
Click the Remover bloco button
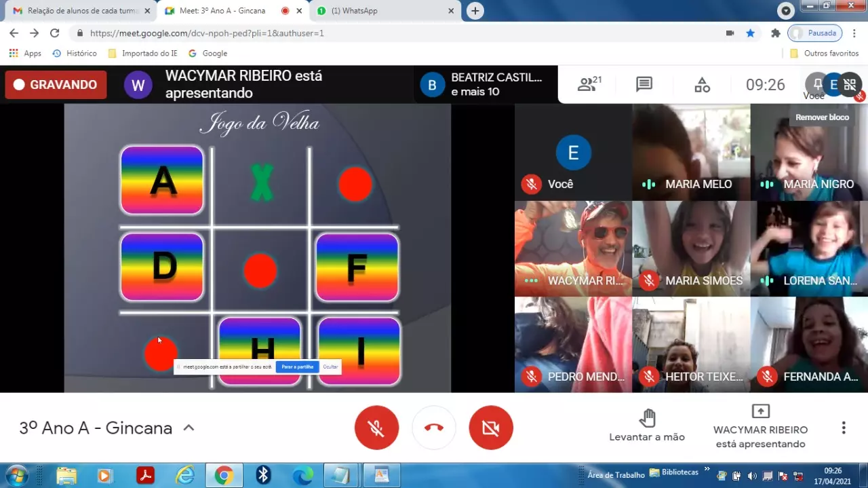tap(822, 117)
